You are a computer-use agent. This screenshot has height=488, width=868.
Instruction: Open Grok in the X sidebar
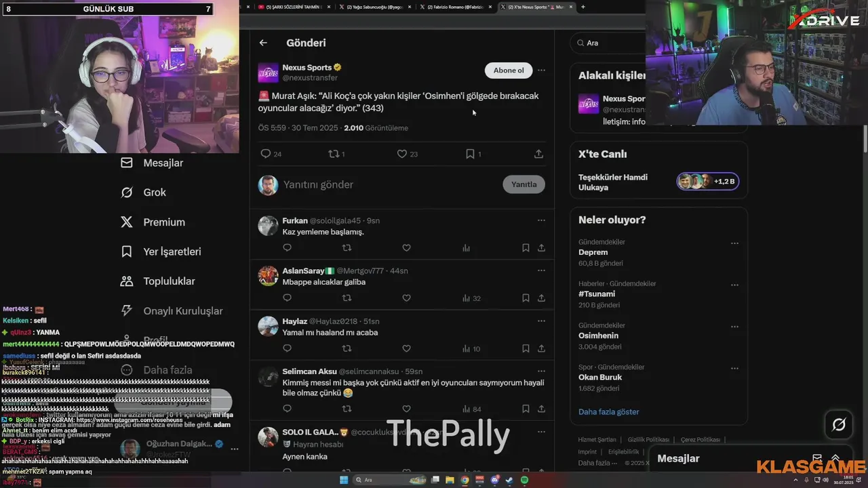click(x=143, y=192)
